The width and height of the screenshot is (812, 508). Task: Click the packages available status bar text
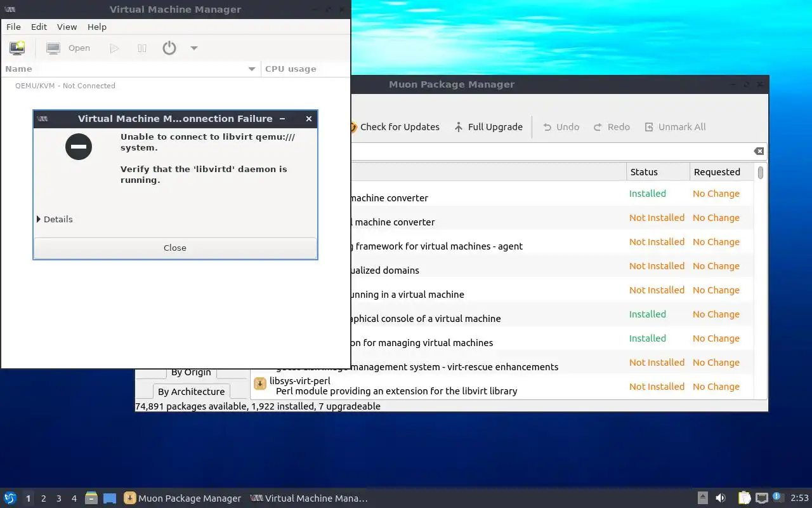tap(258, 406)
